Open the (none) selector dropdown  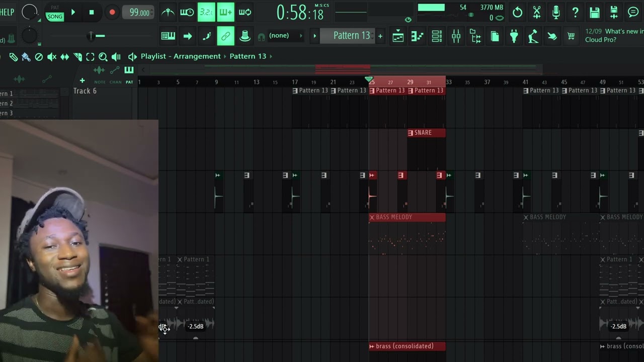tap(286, 36)
